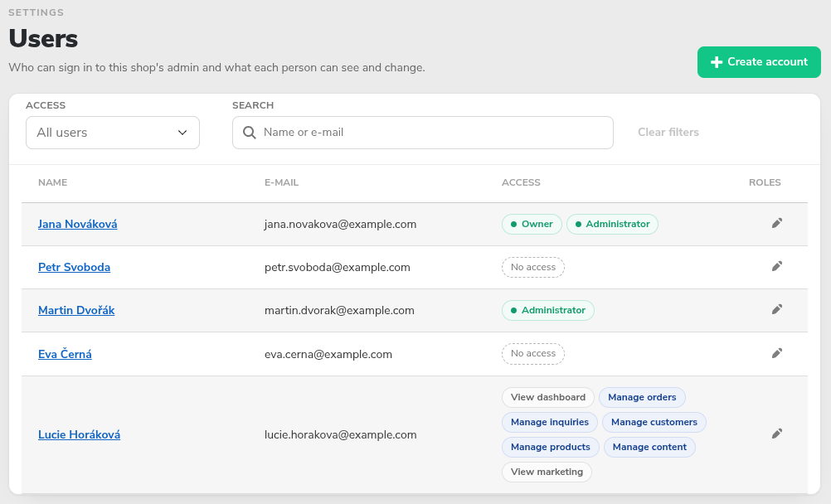Click e-mail martin.dvorak@example.com

339,311
